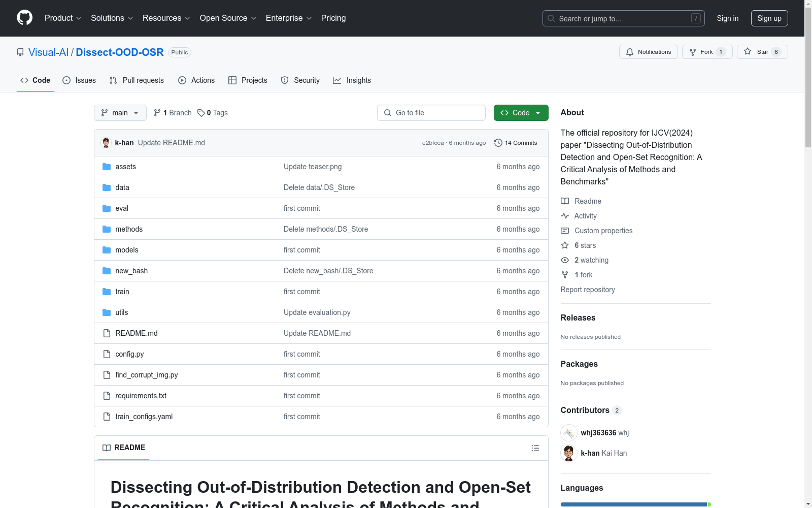Click the languages bar
The height and width of the screenshot is (508, 812).
click(636, 504)
